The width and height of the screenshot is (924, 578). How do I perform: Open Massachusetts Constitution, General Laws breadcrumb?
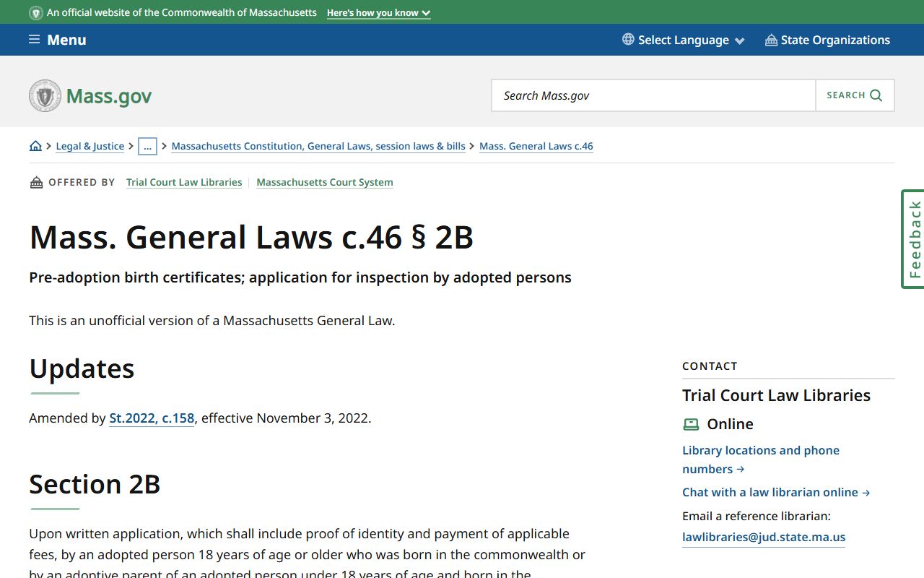[x=318, y=146]
